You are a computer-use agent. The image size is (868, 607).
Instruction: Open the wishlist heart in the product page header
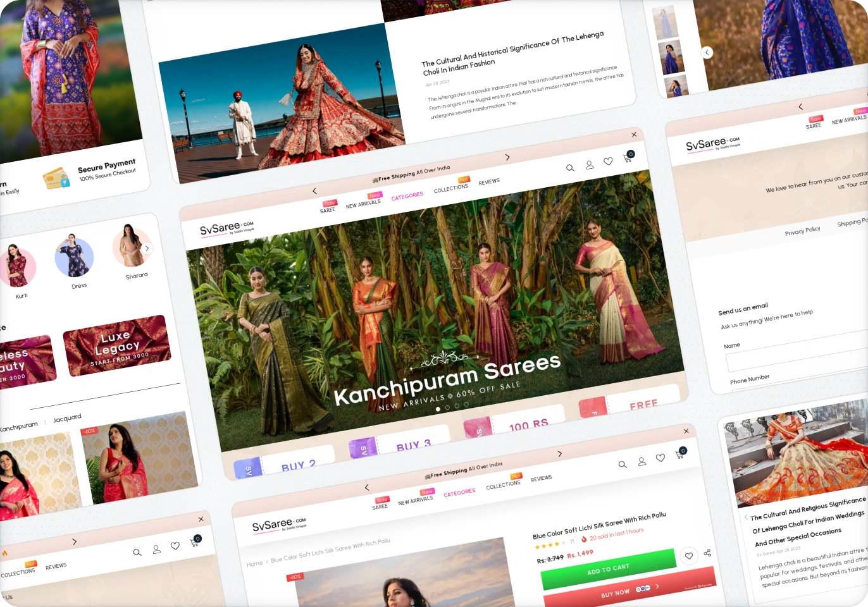click(660, 458)
